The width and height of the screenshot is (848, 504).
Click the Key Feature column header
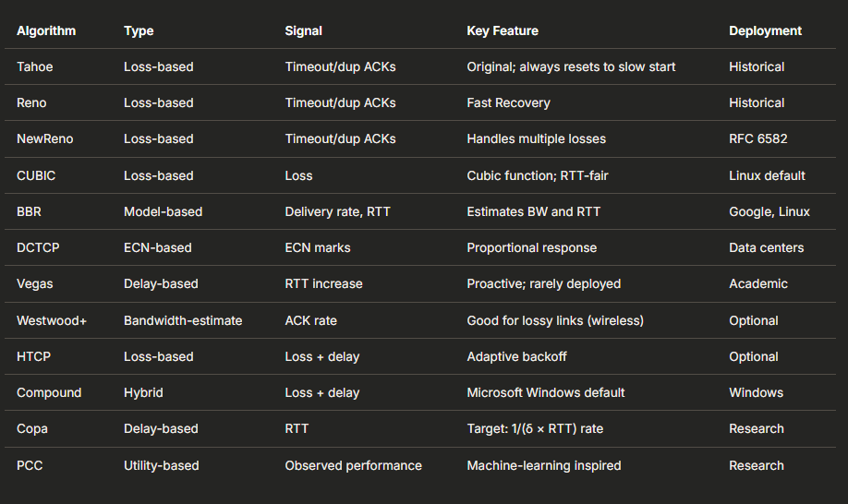[503, 30]
